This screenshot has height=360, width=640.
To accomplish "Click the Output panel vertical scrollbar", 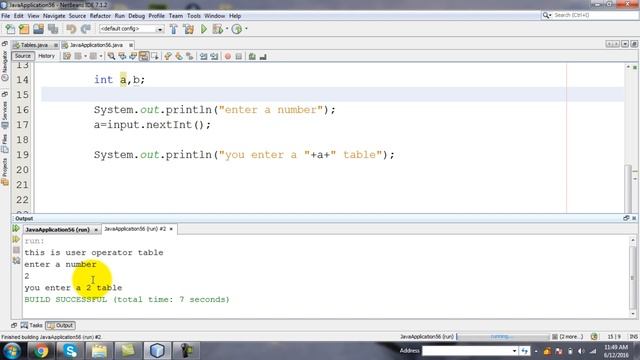I will [633, 277].
